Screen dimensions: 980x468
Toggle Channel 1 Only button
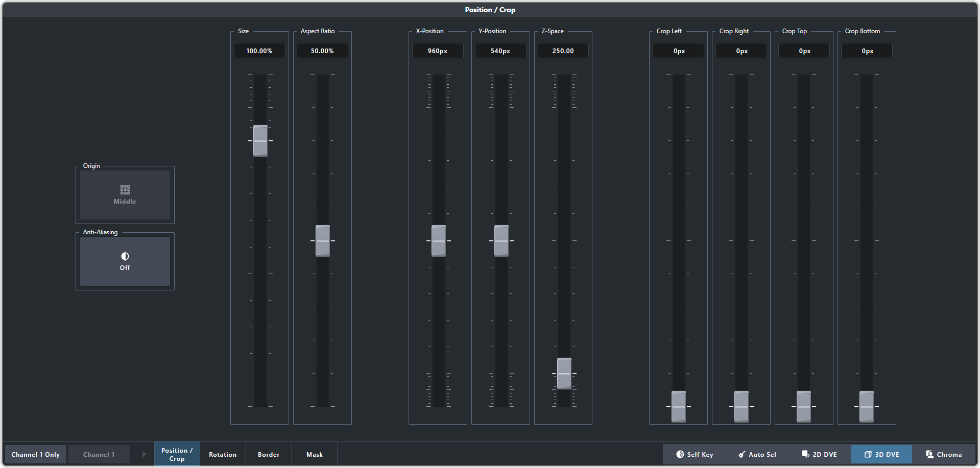36,454
